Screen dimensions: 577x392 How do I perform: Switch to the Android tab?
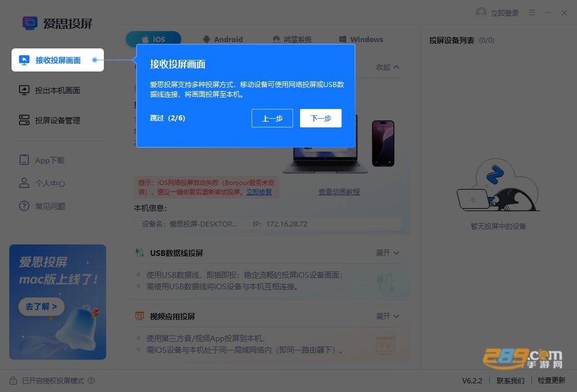click(223, 39)
